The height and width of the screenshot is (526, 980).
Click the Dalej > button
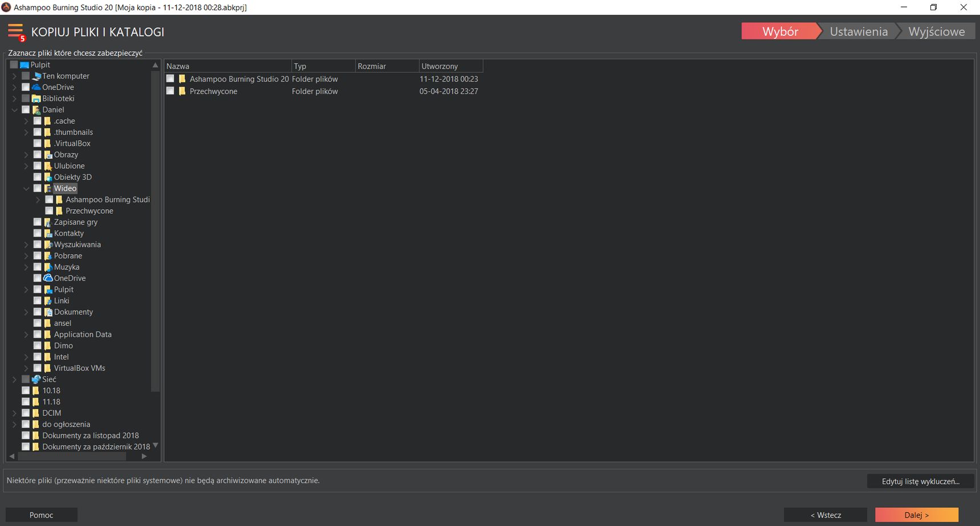(x=917, y=515)
